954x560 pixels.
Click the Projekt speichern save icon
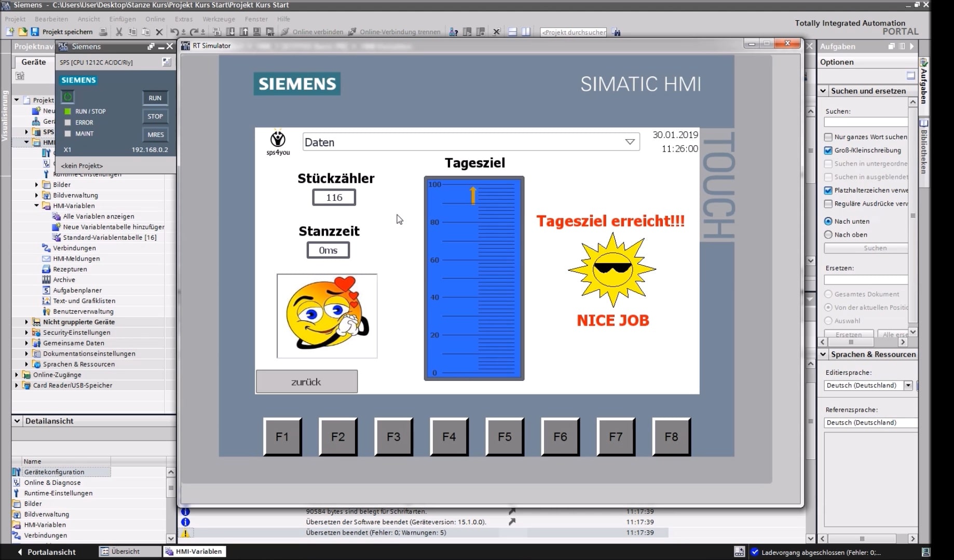click(x=35, y=32)
